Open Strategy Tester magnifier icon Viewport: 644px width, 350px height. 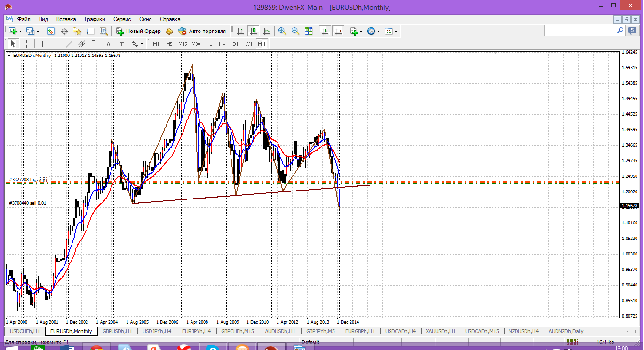click(103, 31)
